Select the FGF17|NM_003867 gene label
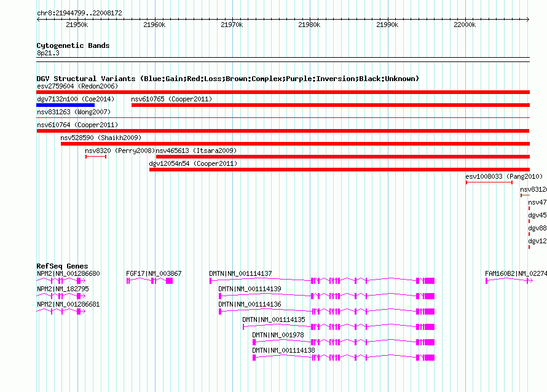The image size is (547, 392). (154, 274)
